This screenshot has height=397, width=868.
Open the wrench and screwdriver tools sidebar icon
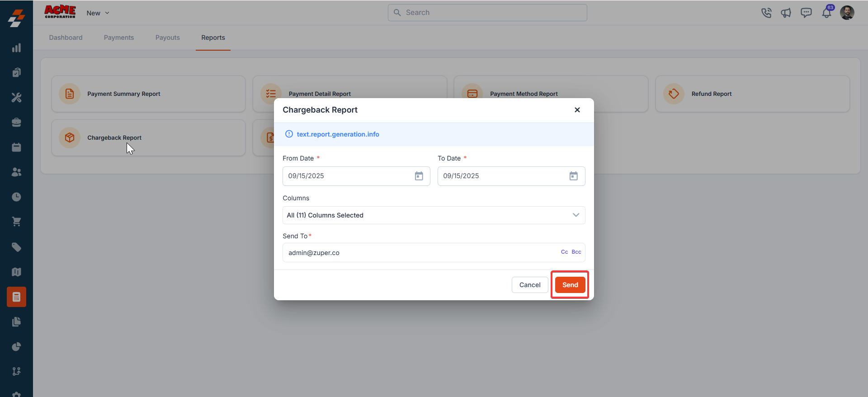click(x=16, y=98)
